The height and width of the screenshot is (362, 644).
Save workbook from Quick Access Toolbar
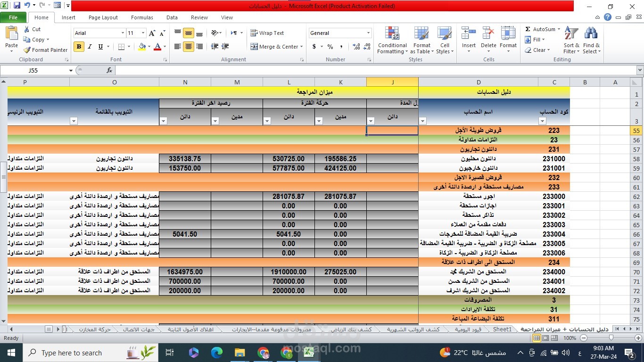(x=17, y=6)
